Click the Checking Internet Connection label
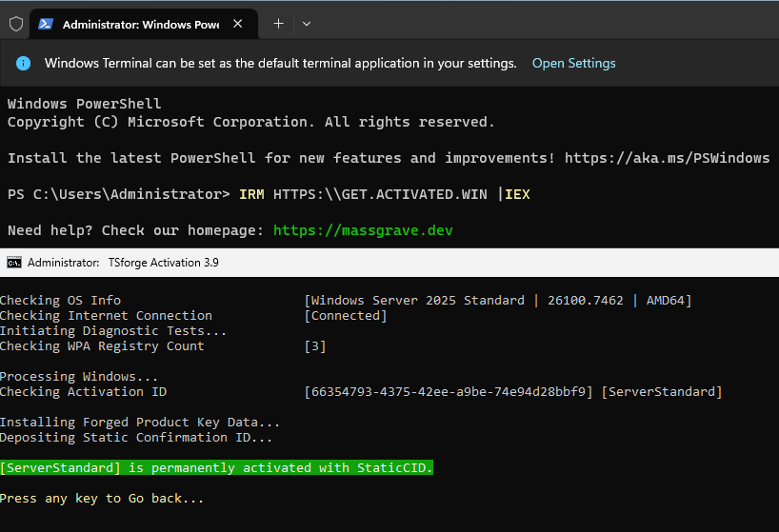This screenshot has height=532, width=779. [106, 316]
